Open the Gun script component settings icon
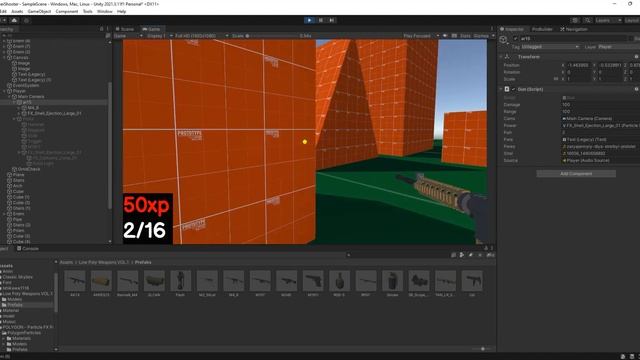 pyautogui.click(x=636, y=89)
